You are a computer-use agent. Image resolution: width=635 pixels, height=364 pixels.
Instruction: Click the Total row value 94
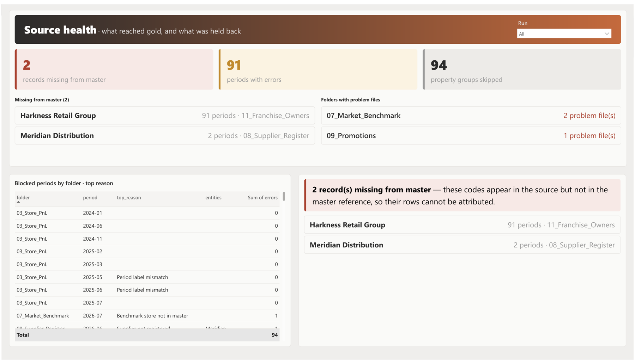point(275,335)
